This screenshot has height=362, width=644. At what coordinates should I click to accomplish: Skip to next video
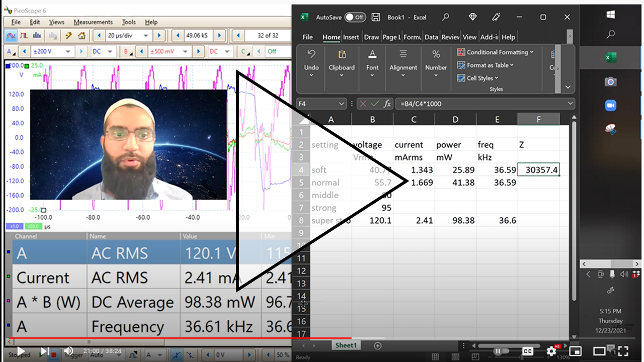coord(44,351)
